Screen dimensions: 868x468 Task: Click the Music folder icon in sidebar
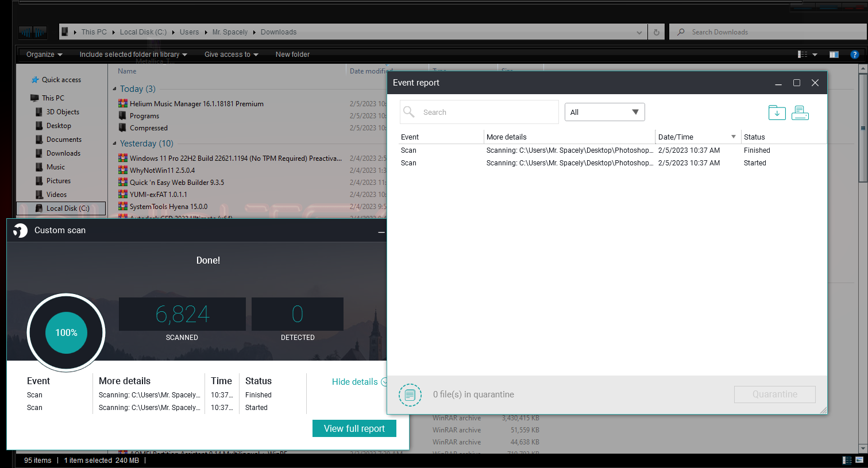[39, 167]
